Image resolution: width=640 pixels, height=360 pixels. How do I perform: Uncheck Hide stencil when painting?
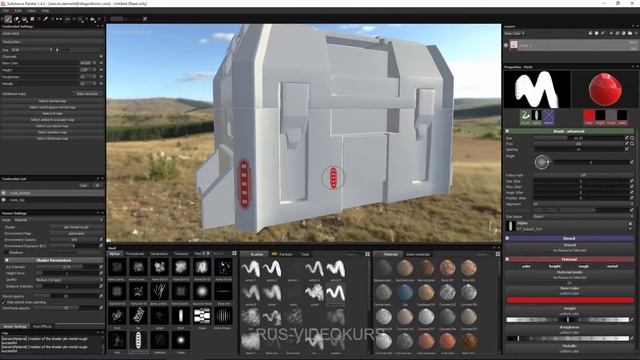click(4, 302)
